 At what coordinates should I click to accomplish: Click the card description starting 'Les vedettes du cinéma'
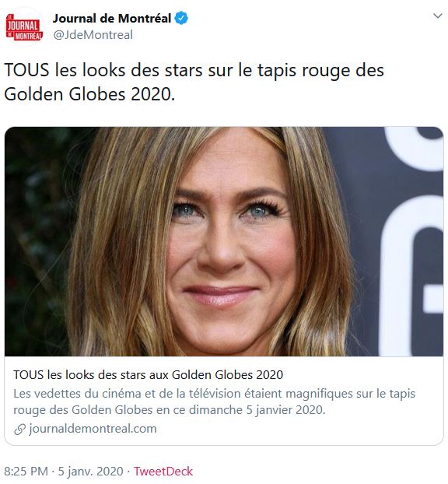(215, 402)
